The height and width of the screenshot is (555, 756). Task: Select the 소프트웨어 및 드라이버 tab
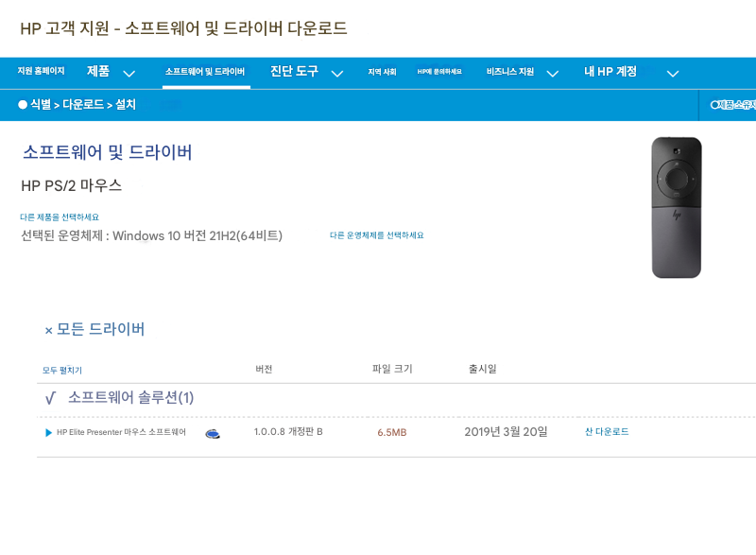click(x=205, y=72)
